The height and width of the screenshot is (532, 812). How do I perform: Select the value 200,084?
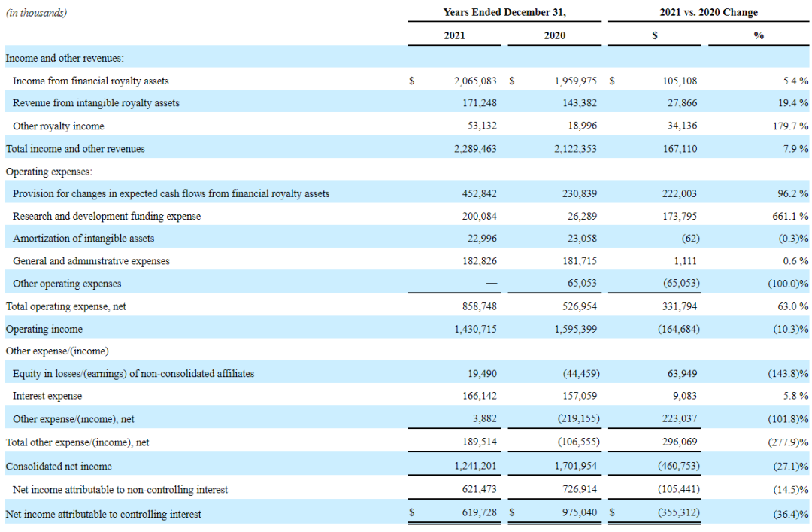tap(480, 216)
